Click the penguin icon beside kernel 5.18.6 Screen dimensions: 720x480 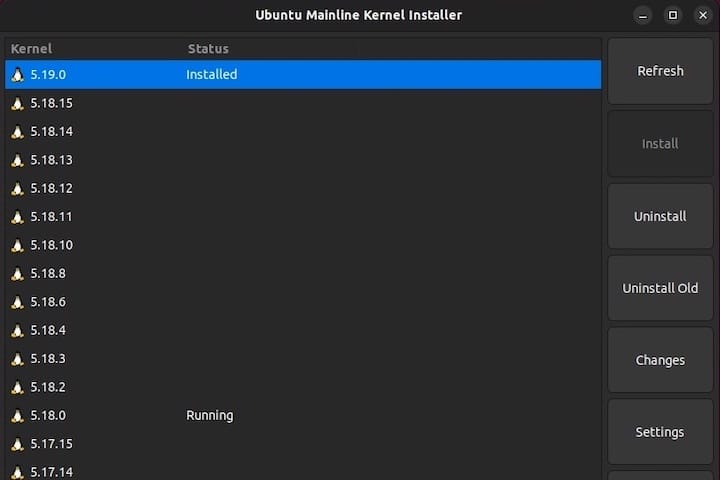(17, 302)
